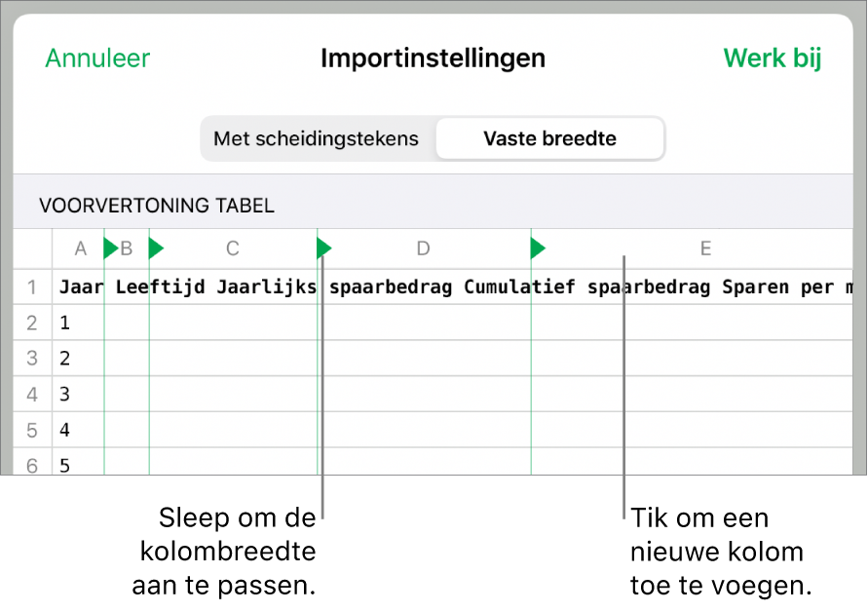Viewport: 868px width, 612px height.
Task: Click column header A
Action: [81, 249]
